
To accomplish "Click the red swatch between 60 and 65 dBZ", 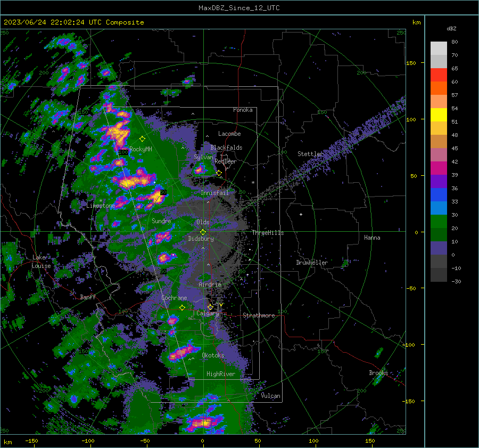I will pyautogui.click(x=439, y=75).
